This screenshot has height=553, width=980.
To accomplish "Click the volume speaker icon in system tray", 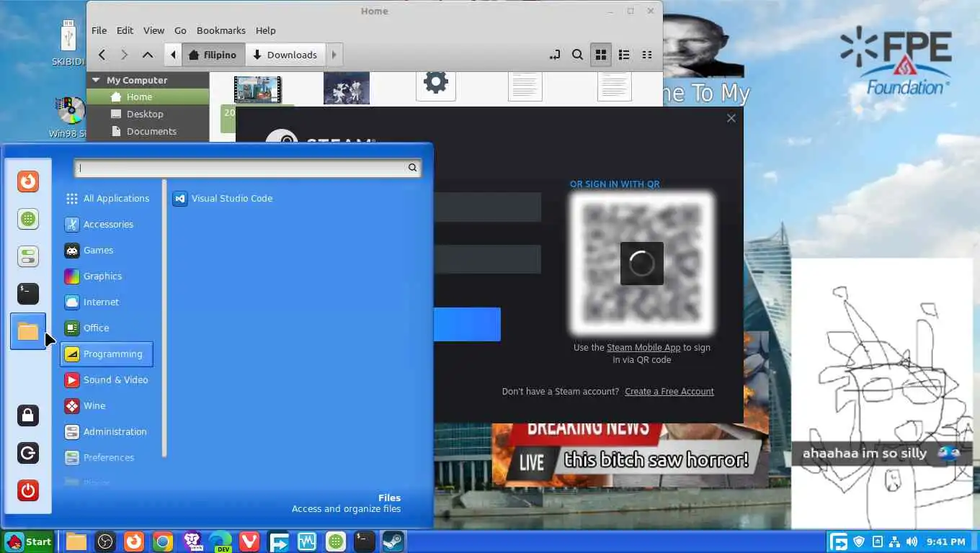I will tap(912, 541).
